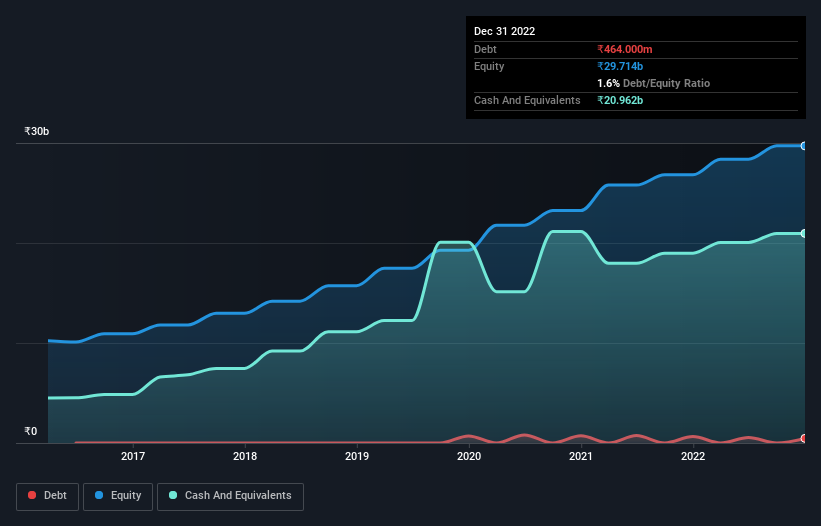Image resolution: width=821 pixels, height=526 pixels.
Task: Click the red Debt legend dot
Action: (x=32, y=495)
